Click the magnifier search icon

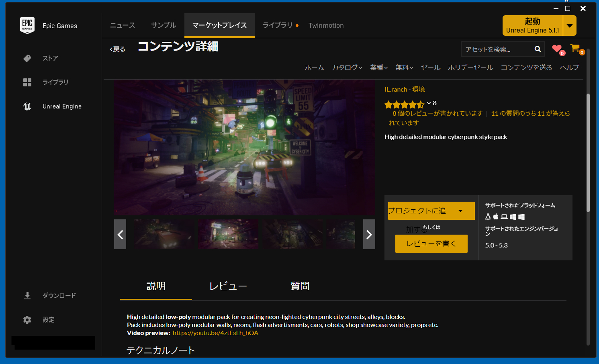[538, 49]
